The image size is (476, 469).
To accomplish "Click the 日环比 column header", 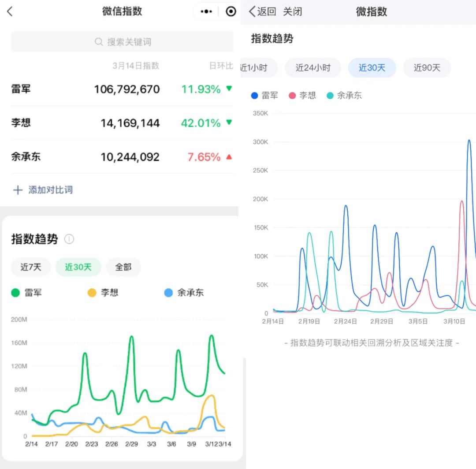I will click(x=221, y=66).
